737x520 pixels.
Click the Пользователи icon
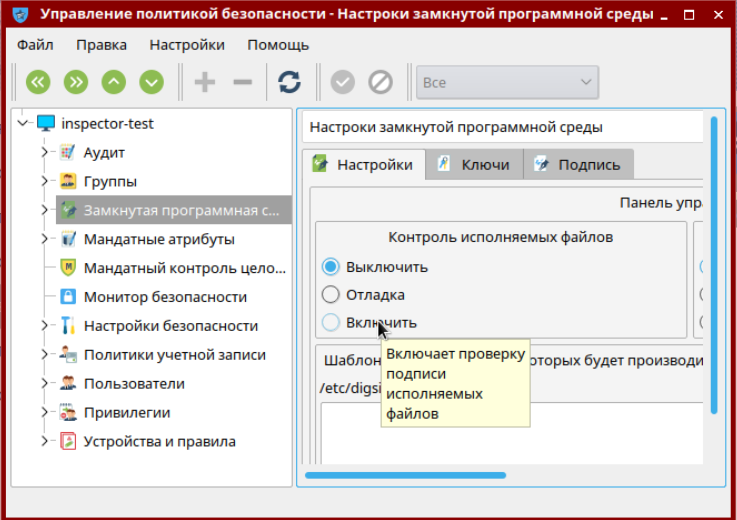pos(68,384)
